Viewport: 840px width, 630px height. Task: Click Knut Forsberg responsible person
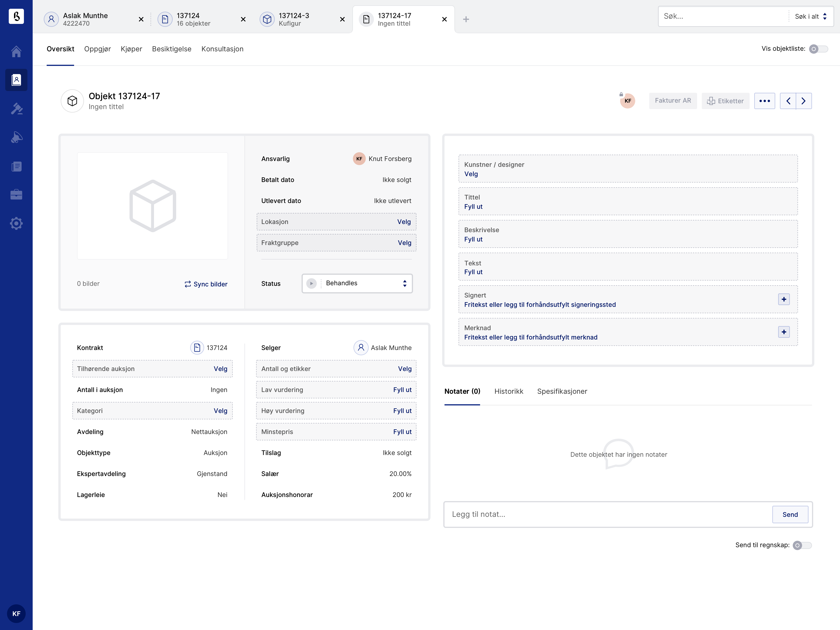pyautogui.click(x=382, y=159)
